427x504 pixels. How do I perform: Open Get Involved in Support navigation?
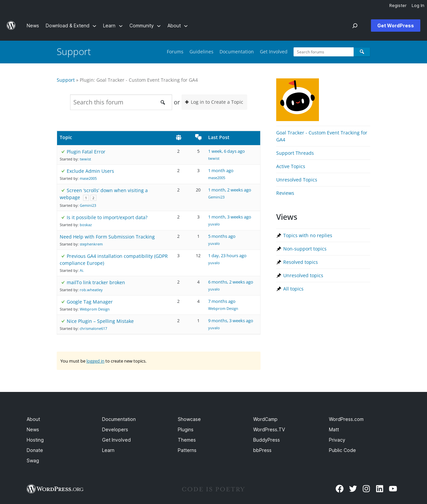click(x=274, y=52)
